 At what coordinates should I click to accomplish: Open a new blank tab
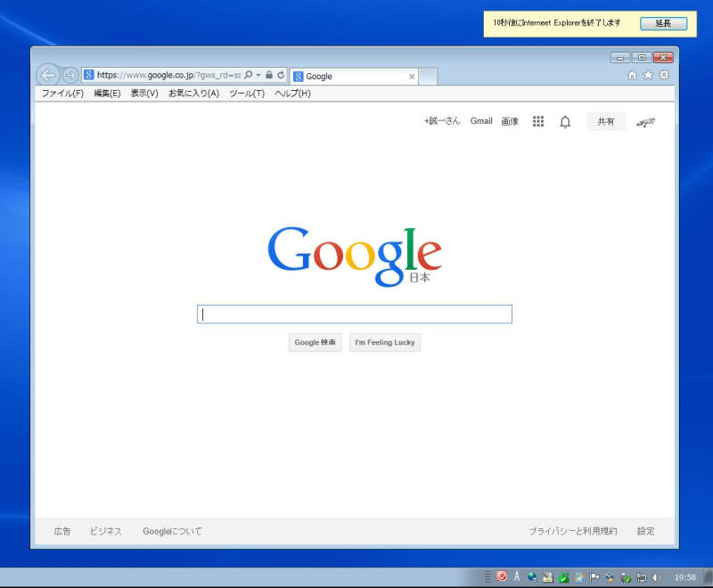click(x=428, y=77)
